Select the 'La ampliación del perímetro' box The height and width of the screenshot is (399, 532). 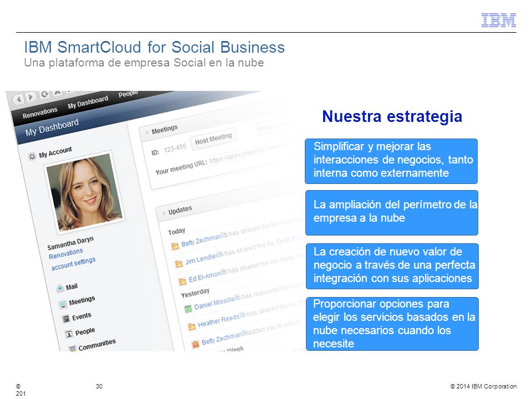392,213
